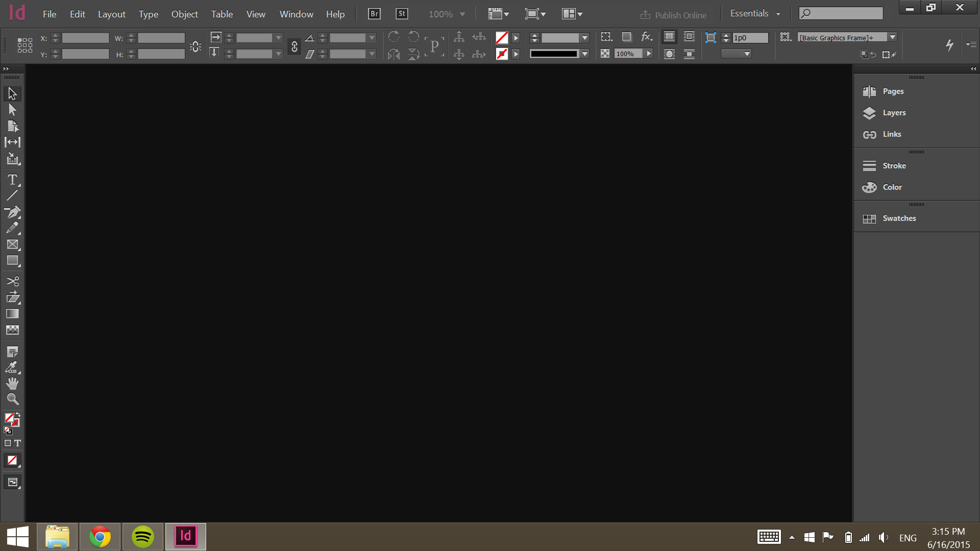Expand the Stroke panel
Viewport: 980px width, 551px height.
pyautogui.click(x=895, y=165)
